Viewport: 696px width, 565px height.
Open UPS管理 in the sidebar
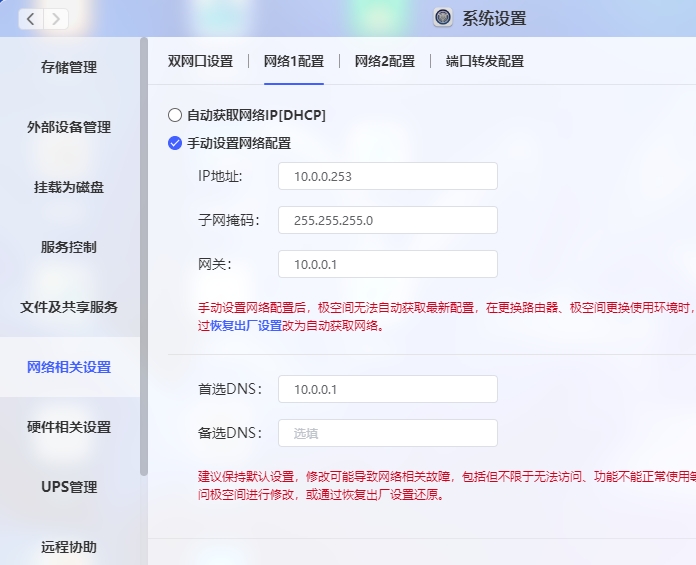point(69,487)
